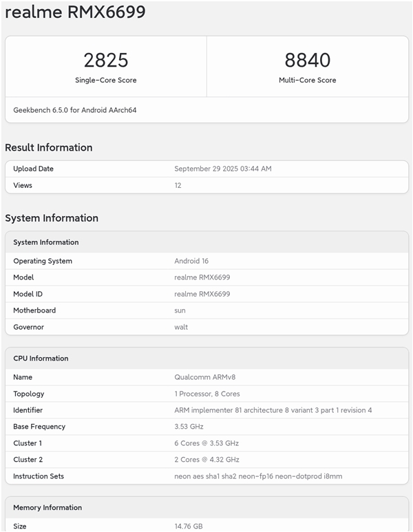Select the Motherboard value sun

click(180, 310)
